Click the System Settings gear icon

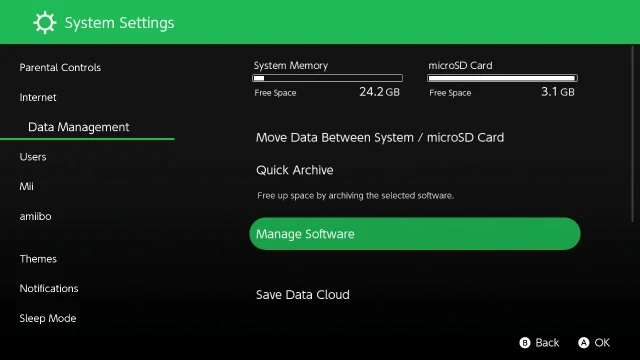44,22
